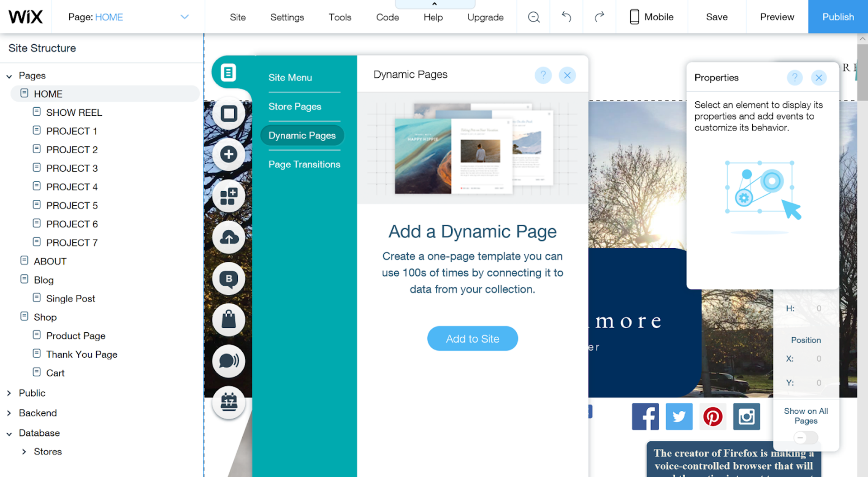Select the Facebook social icon
The height and width of the screenshot is (477, 868).
tap(646, 416)
